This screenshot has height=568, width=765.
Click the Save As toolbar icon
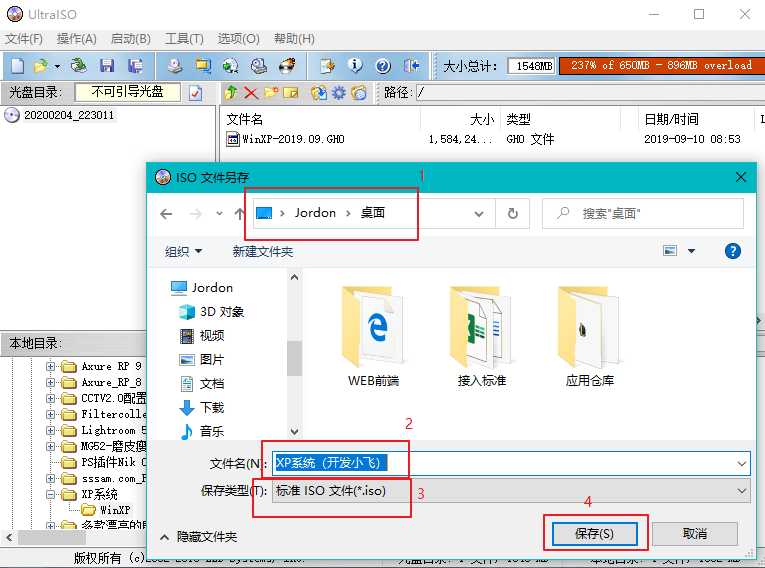(135, 65)
